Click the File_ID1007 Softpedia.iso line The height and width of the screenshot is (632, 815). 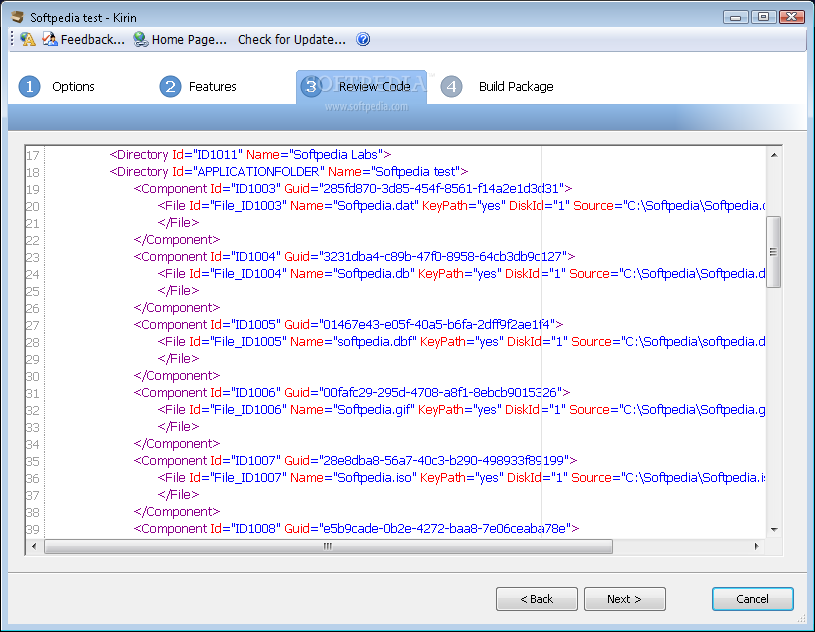[461, 478]
